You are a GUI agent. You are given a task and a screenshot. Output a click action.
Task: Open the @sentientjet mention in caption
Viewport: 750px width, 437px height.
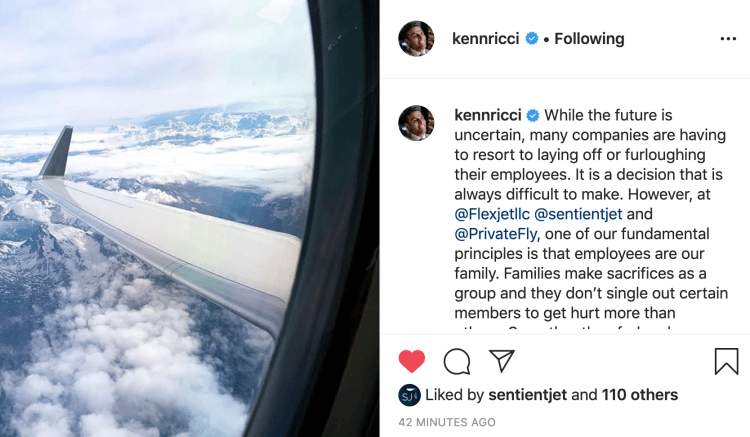tap(580, 214)
